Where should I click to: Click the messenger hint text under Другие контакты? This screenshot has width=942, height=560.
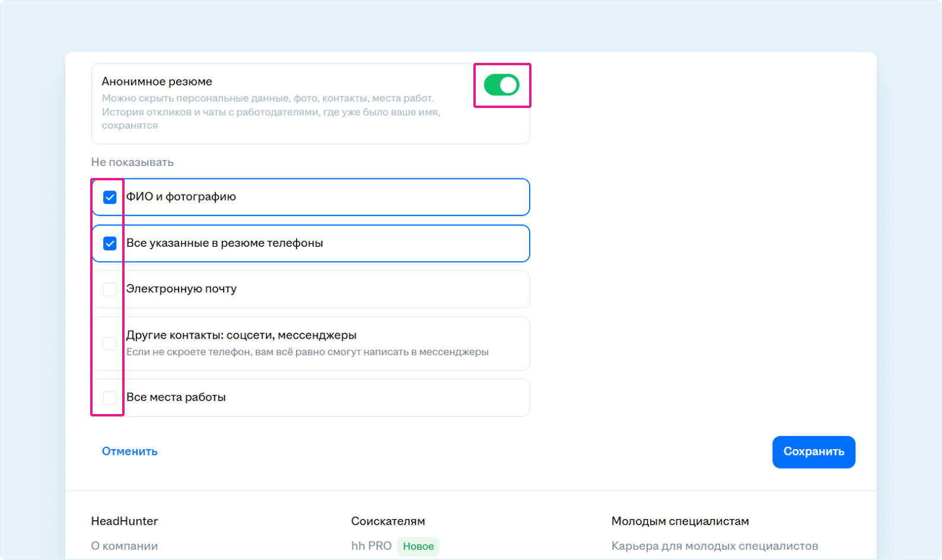pyautogui.click(x=307, y=352)
